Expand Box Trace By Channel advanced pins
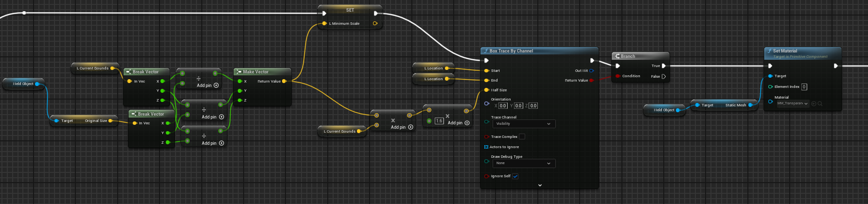This screenshot has height=204, width=868. click(539, 185)
